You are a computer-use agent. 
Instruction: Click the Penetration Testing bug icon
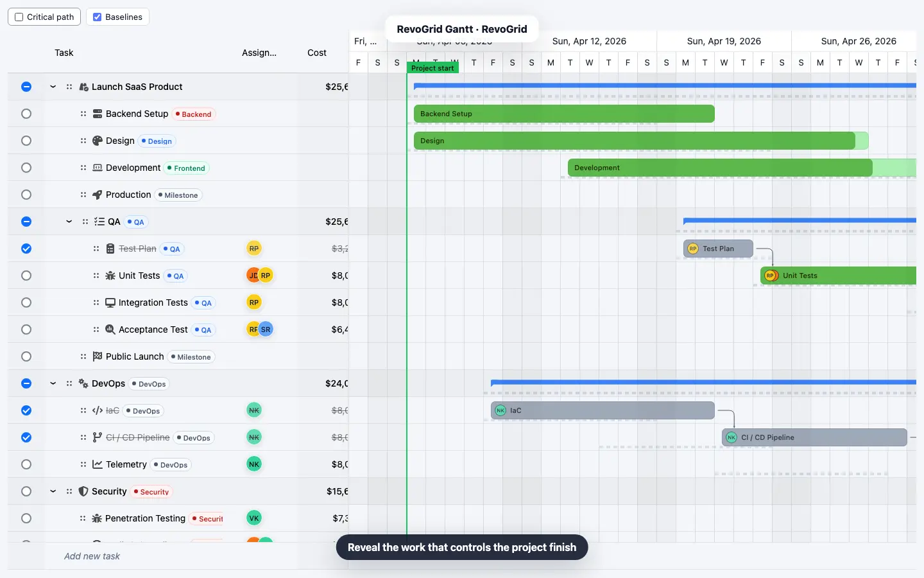[x=97, y=518]
